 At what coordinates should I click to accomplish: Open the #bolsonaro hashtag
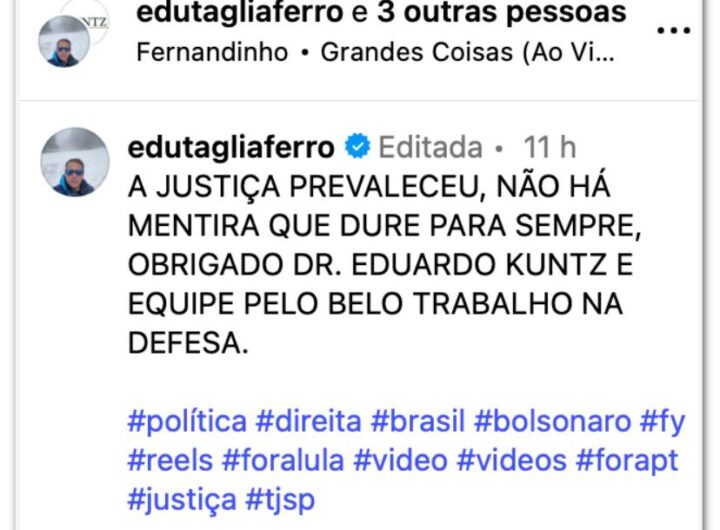[x=552, y=421]
